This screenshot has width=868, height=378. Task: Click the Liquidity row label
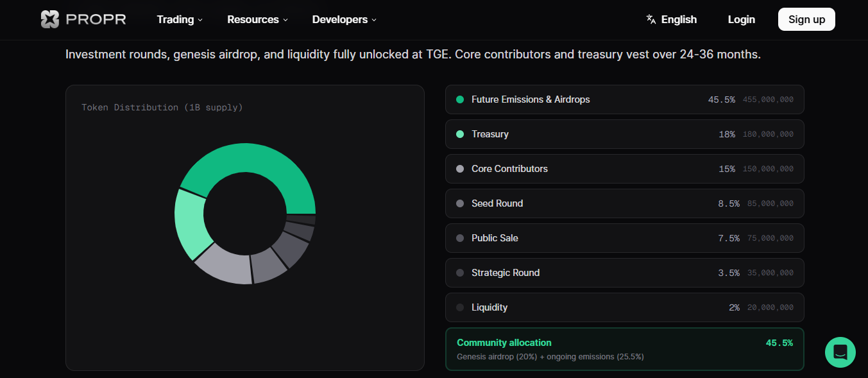489,307
